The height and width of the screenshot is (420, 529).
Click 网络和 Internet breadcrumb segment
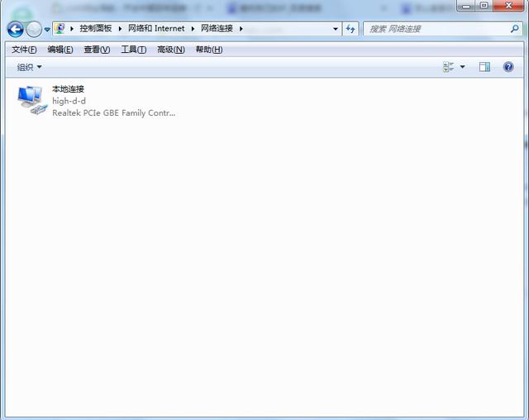(156, 29)
